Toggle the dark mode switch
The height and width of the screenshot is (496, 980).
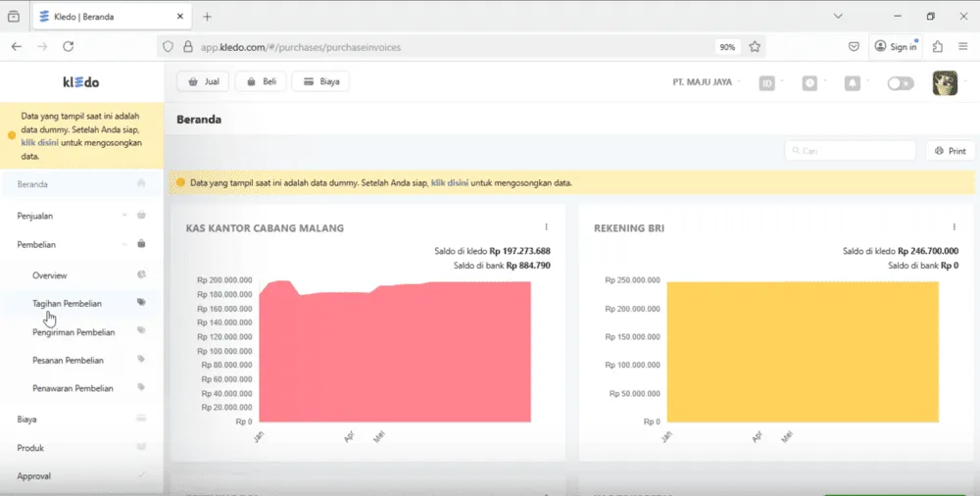(901, 83)
